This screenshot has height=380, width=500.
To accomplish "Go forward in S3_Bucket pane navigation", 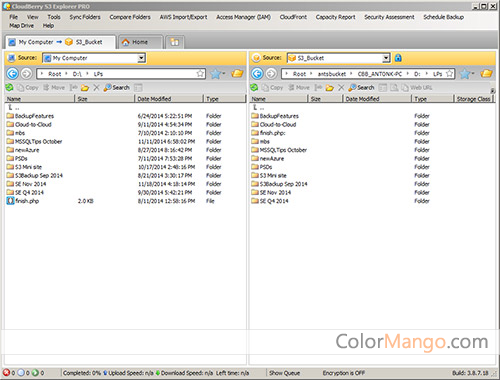I will coord(271,73).
